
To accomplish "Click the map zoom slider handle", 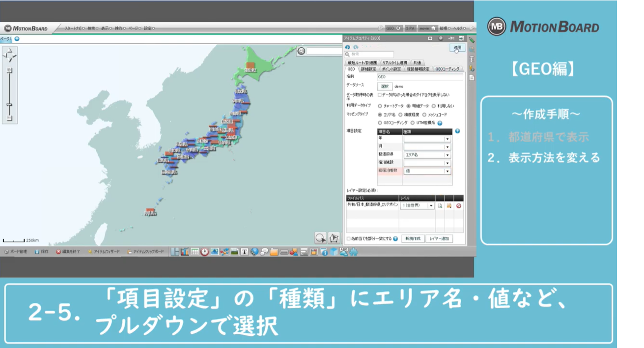I will [9, 105].
